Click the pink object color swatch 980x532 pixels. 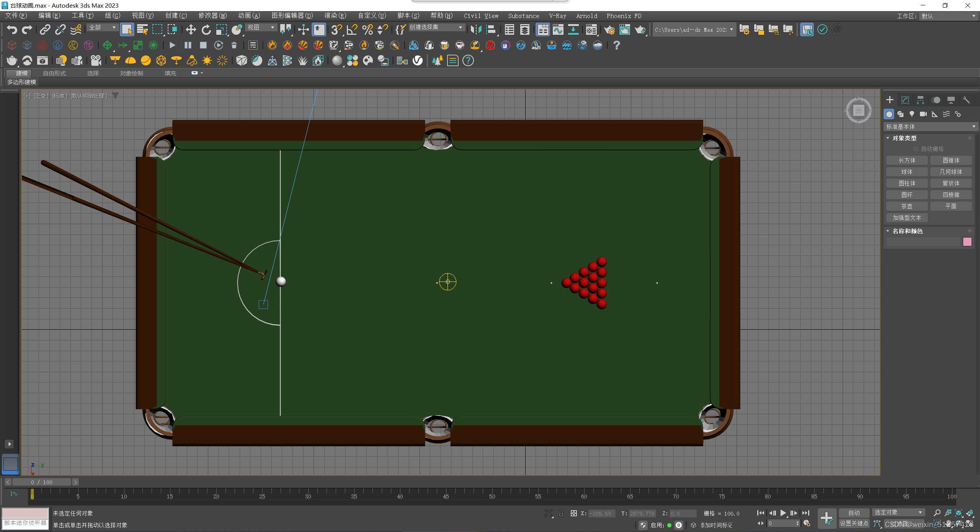[967, 242]
